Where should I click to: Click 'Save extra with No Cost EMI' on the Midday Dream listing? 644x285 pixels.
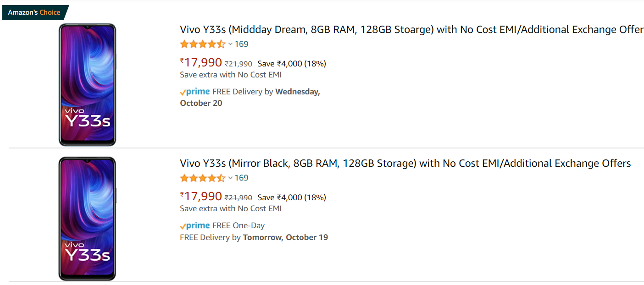tap(231, 75)
